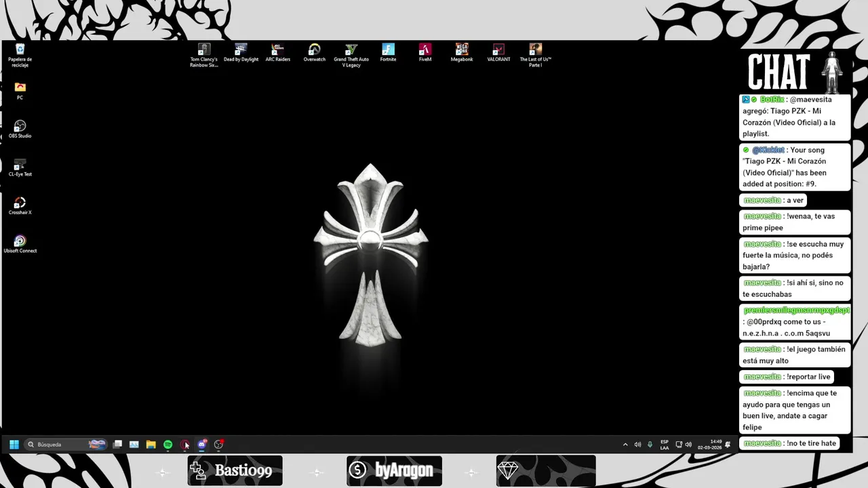
Task: Click the "!si ahí si, sino no te escuchabas" message
Action: (795, 288)
